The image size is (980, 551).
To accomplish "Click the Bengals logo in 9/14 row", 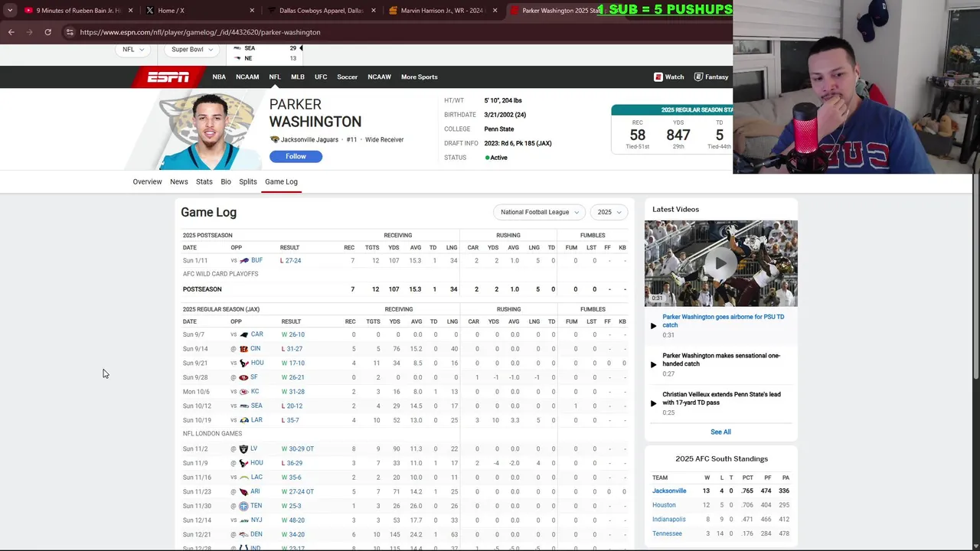I will 243,349.
